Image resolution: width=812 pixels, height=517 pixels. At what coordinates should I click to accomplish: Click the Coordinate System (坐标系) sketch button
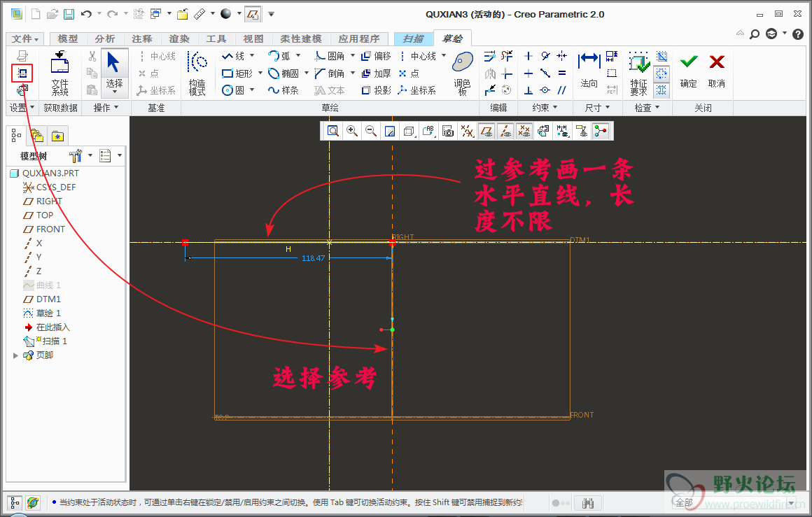coord(417,90)
